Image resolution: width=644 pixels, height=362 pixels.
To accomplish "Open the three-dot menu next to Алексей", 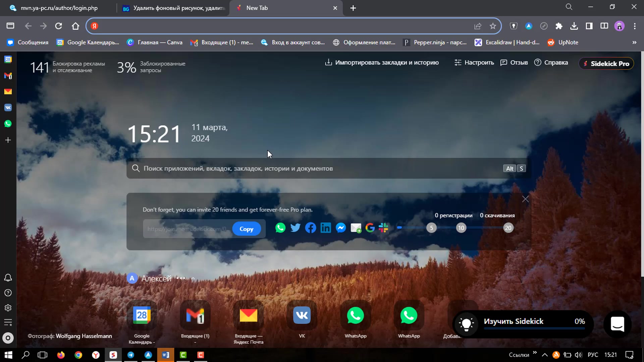I will click(181, 279).
